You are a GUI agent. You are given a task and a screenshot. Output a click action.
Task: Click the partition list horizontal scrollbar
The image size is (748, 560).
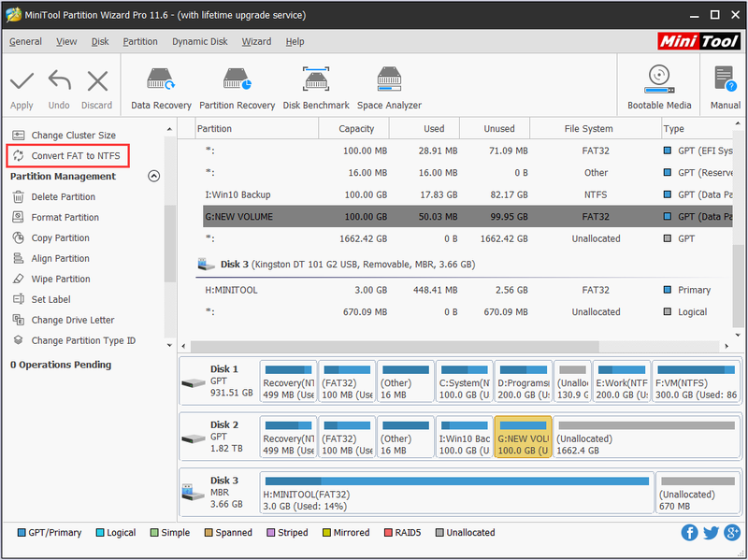(x=394, y=346)
